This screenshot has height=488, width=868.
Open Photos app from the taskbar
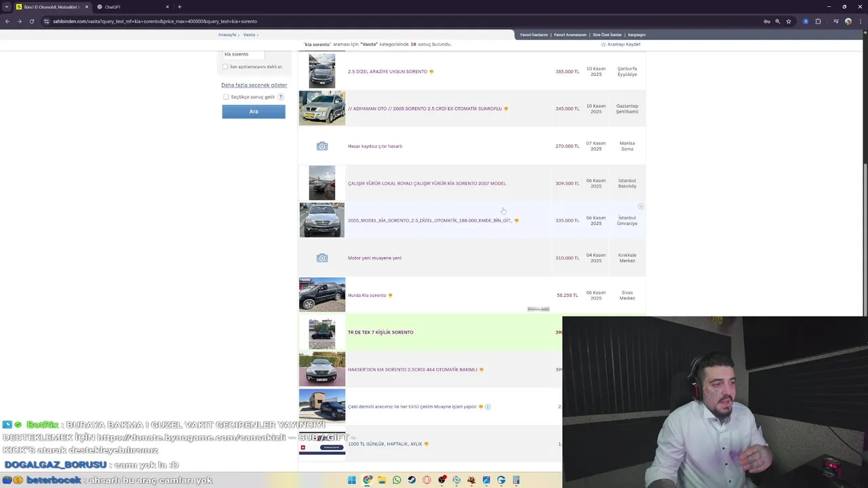click(x=486, y=480)
